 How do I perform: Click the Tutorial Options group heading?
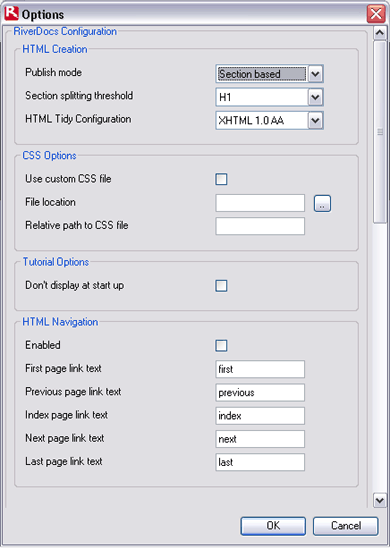pos(56,262)
